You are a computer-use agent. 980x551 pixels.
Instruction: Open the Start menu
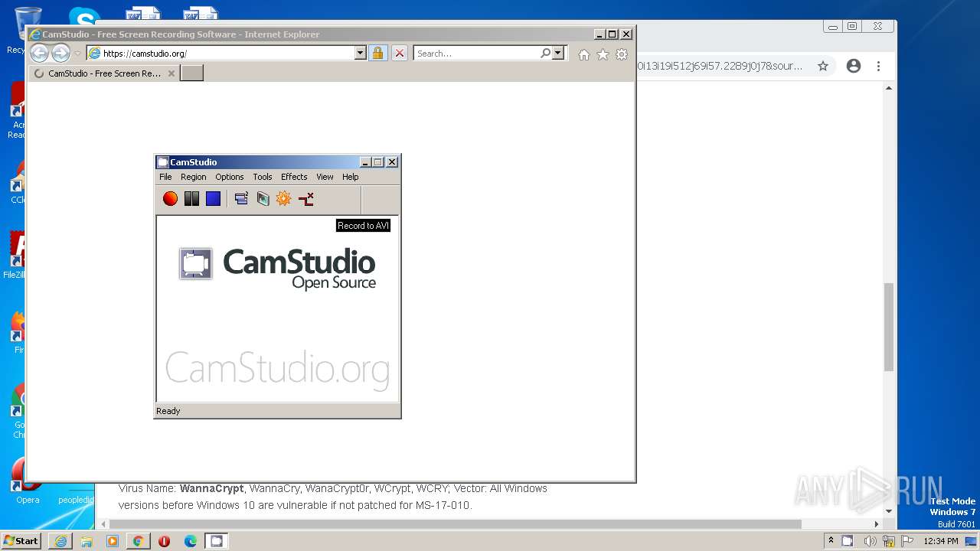[21, 540]
